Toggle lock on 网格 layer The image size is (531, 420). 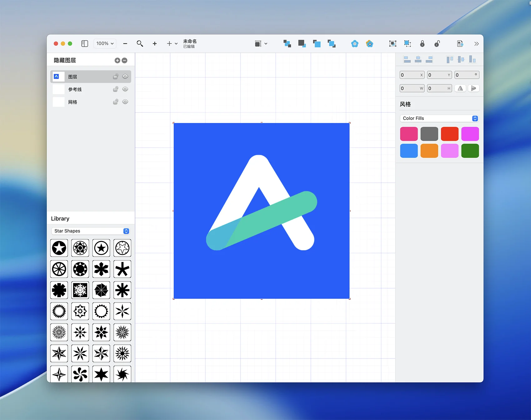pyautogui.click(x=116, y=102)
